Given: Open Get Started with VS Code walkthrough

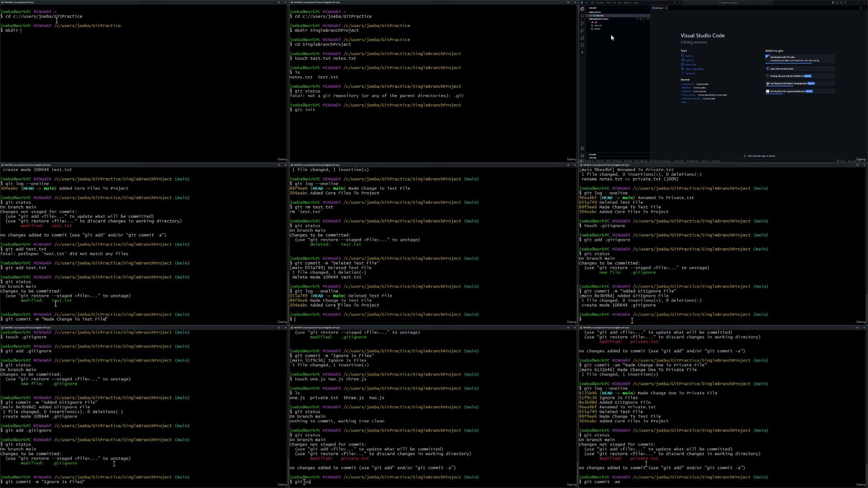Looking at the screenshot, I should [x=800, y=59].
